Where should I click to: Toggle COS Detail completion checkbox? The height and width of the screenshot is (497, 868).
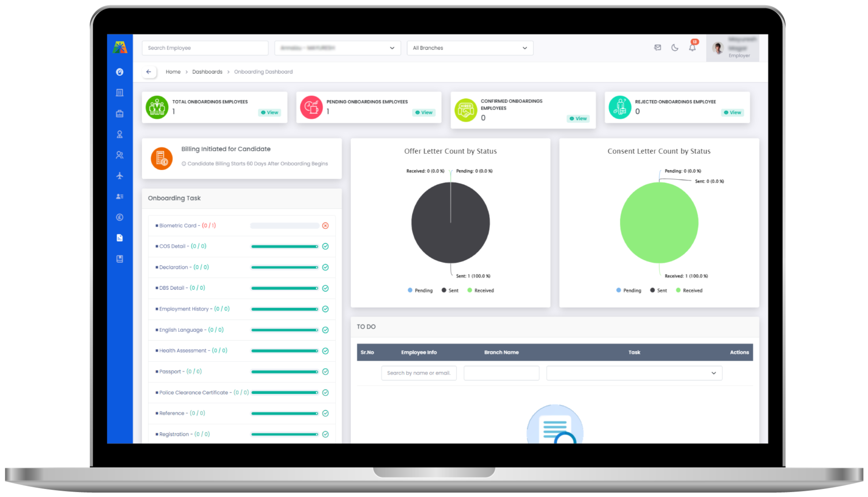click(327, 247)
